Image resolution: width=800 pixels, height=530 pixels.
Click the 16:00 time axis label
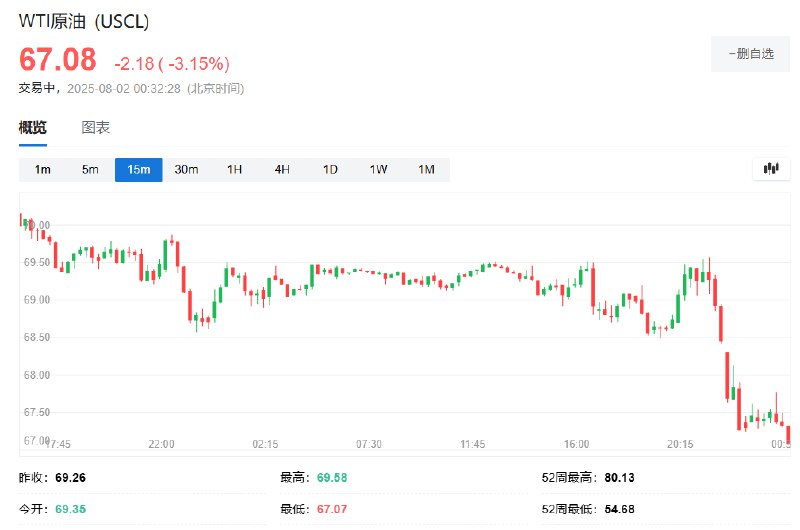pos(577,444)
